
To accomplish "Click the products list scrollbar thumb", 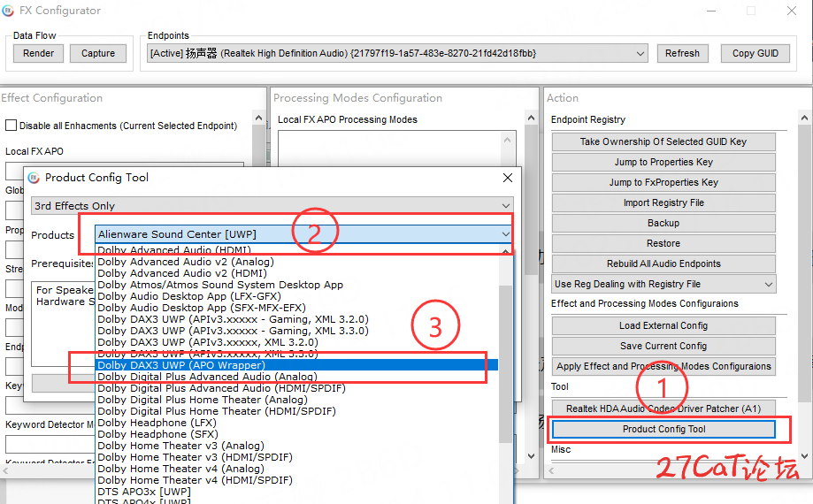I will [505, 364].
